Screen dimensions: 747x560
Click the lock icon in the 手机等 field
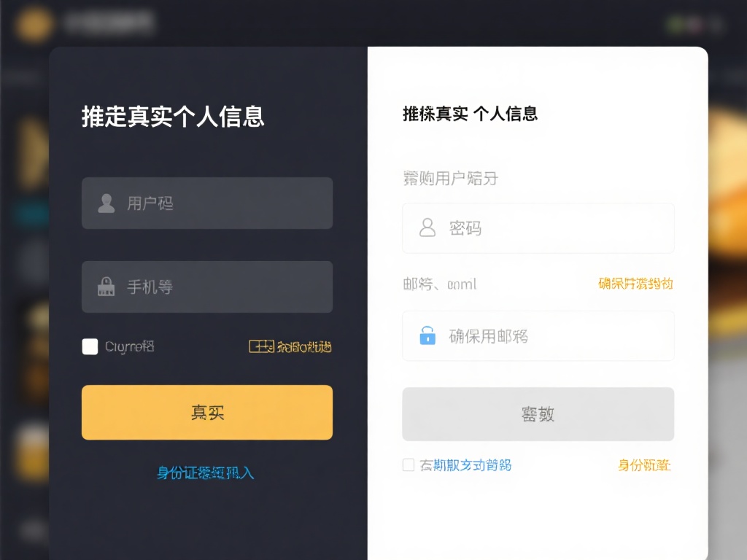tap(106, 287)
